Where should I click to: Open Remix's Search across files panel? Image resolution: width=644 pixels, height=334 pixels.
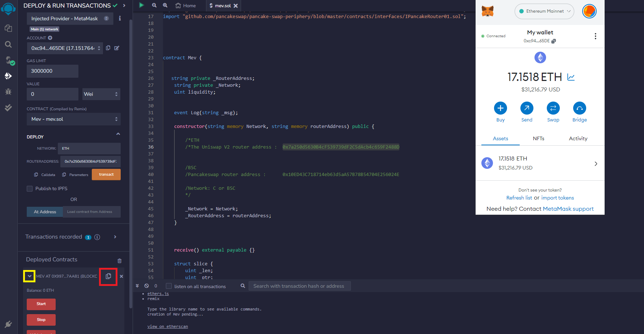click(8, 44)
